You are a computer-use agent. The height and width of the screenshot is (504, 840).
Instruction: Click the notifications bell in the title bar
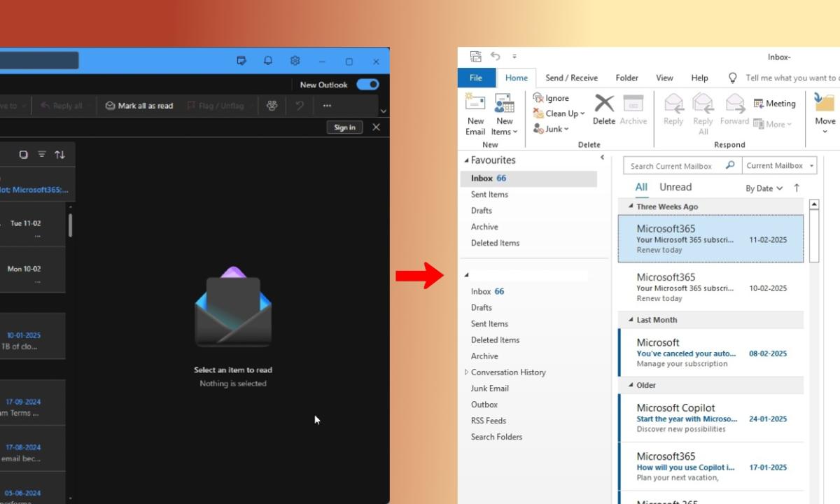tap(267, 61)
